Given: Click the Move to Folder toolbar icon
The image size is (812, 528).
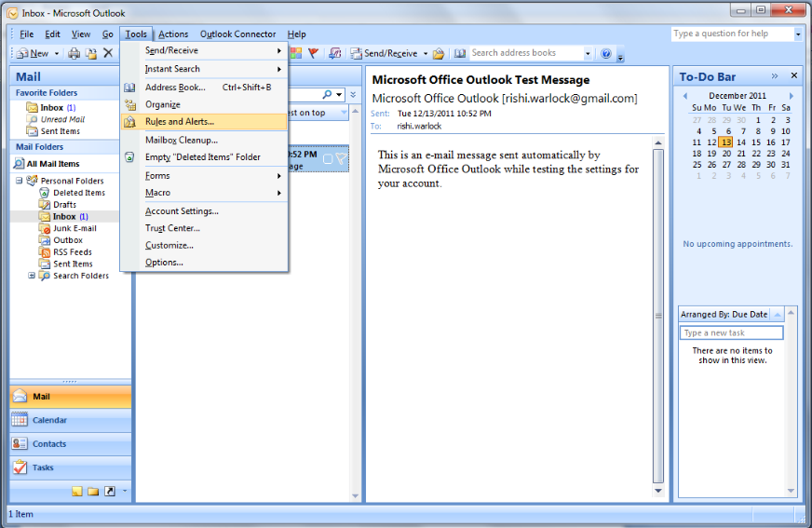Looking at the screenshot, I should pyautogui.click(x=91, y=53).
